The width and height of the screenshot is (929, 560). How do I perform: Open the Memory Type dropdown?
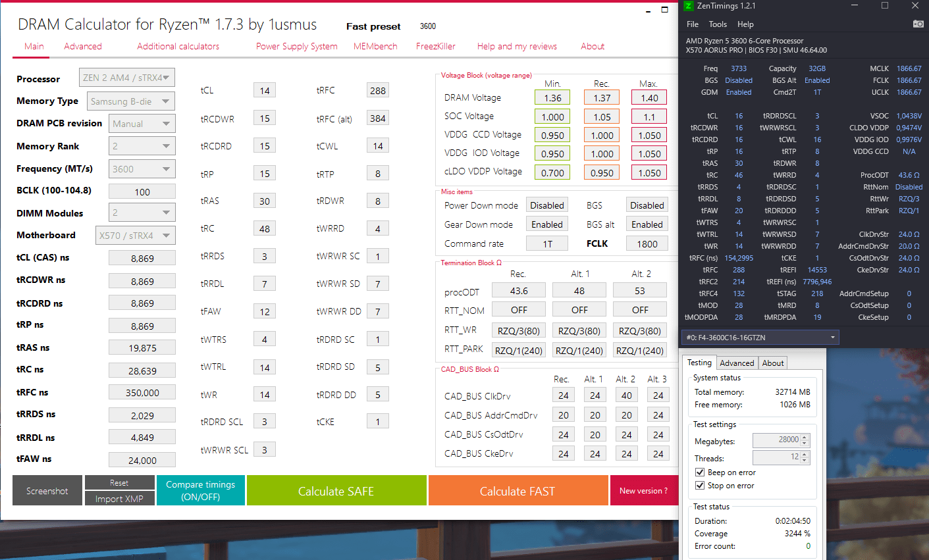tap(131, 101)
